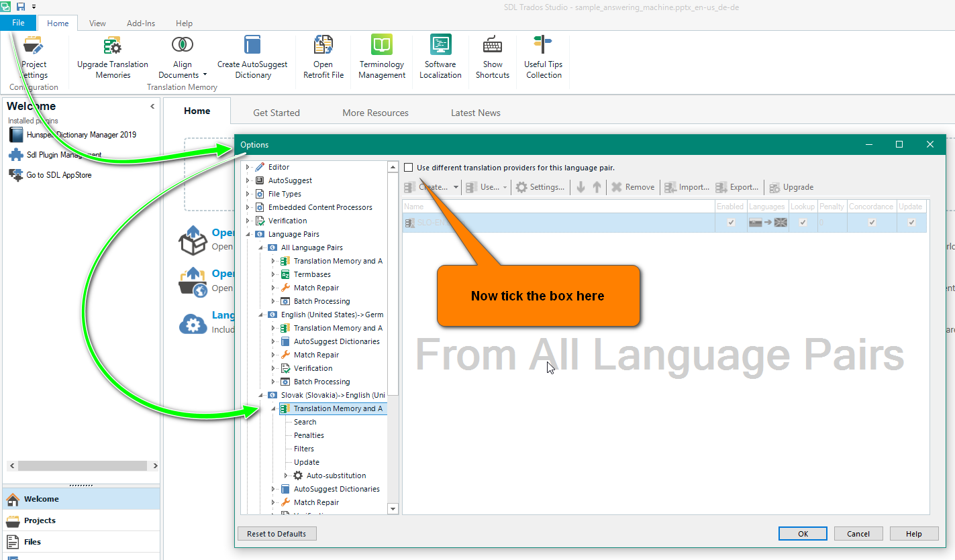Collapse the Language Pairs node
Viewport: 955px width, 560px height.
248,234
